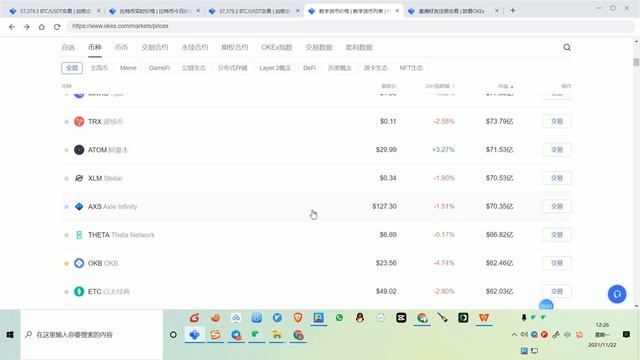This screenshot has height=360, width=640.
Task: Navigate forward with the browser forward arrow
Action: pyautogui.click(x=27, y=27)
